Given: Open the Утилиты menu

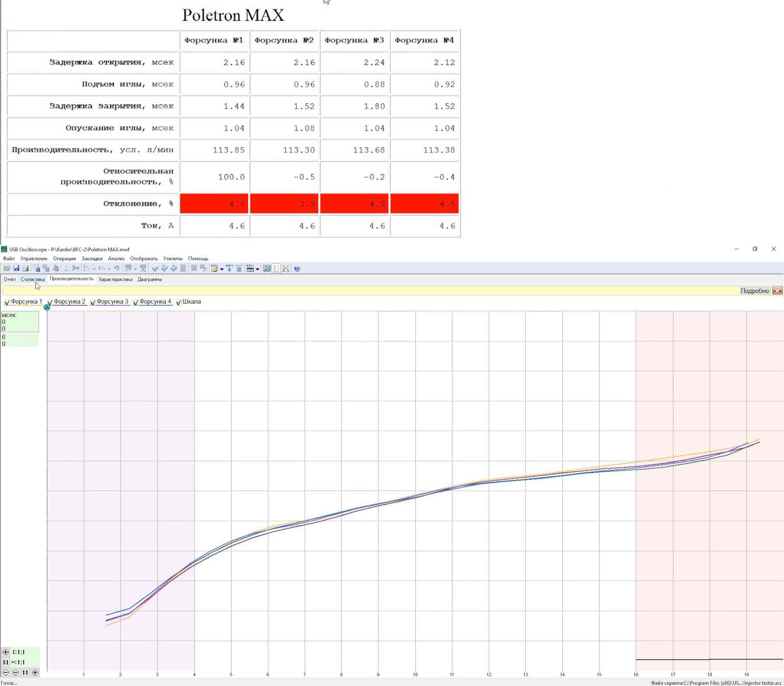Looking at the screenshot, I should point(173,259).
